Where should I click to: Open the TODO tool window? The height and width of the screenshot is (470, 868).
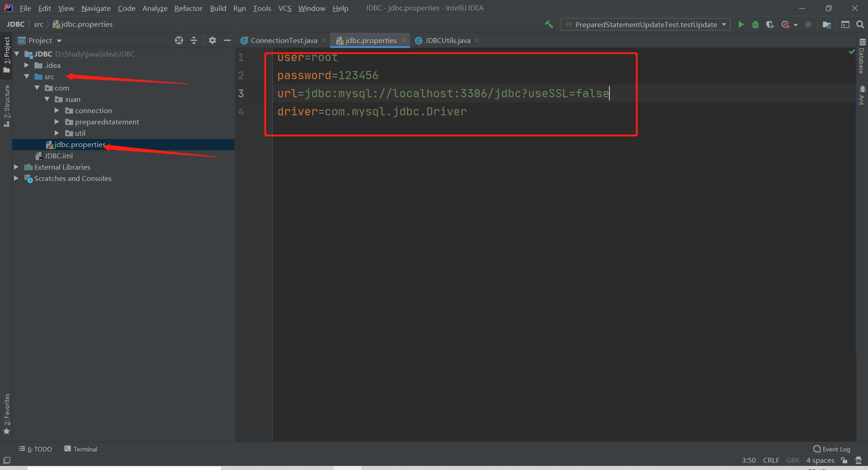(x=35, y=449)
